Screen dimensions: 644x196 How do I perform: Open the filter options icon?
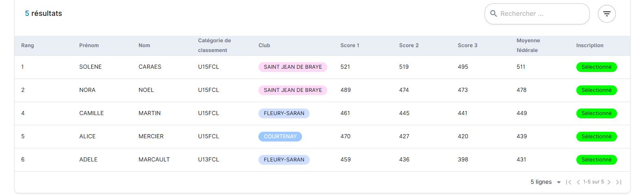(x=607, y=14)
